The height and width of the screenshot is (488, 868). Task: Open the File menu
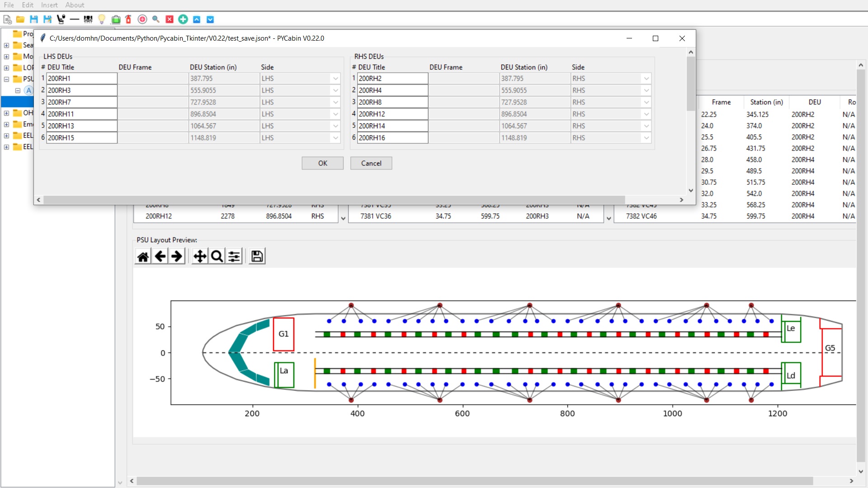pos(9,5)
